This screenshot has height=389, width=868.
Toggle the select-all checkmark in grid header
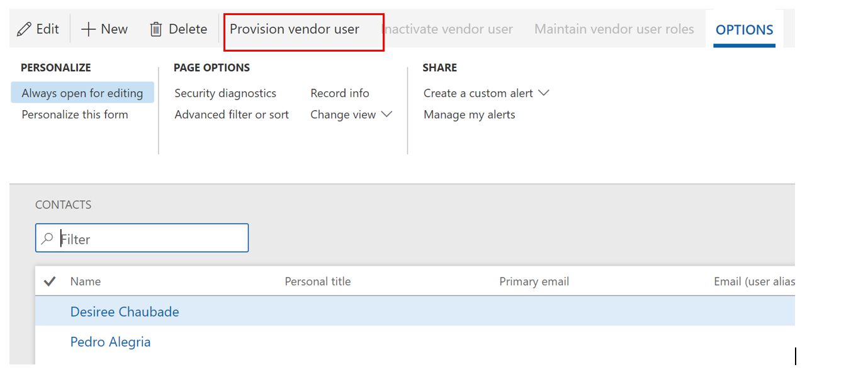point(50,281)
